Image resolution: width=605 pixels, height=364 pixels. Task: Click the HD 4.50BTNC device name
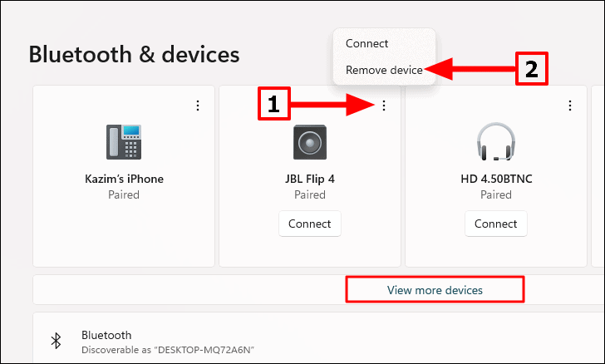pos(496,179)
